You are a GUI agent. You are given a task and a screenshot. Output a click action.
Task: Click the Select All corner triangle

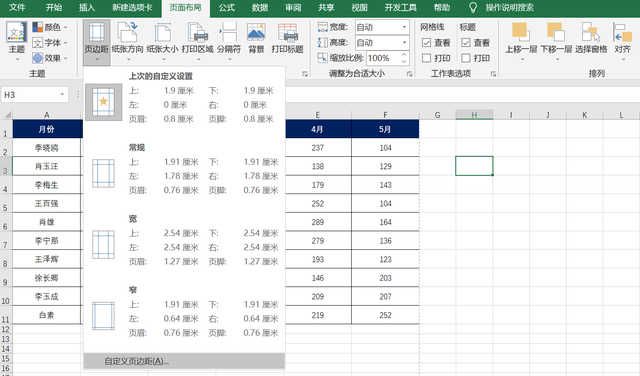point(7,114)
